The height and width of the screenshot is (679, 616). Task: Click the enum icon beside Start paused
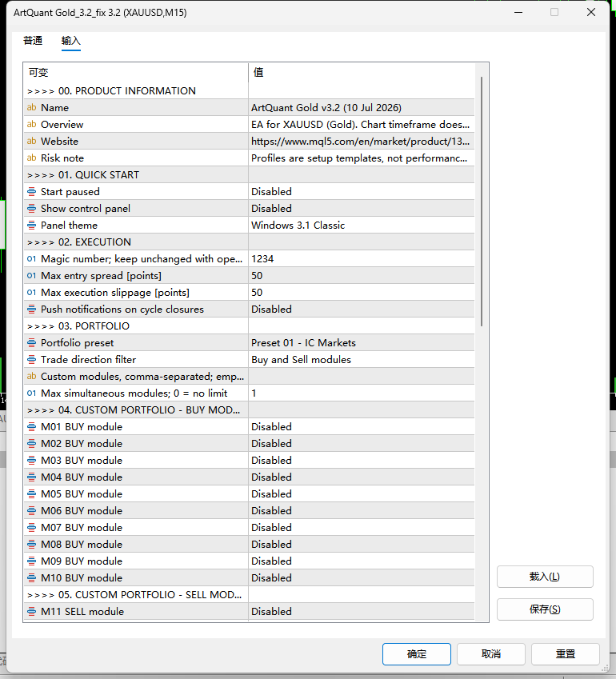[x=32, y=191]
